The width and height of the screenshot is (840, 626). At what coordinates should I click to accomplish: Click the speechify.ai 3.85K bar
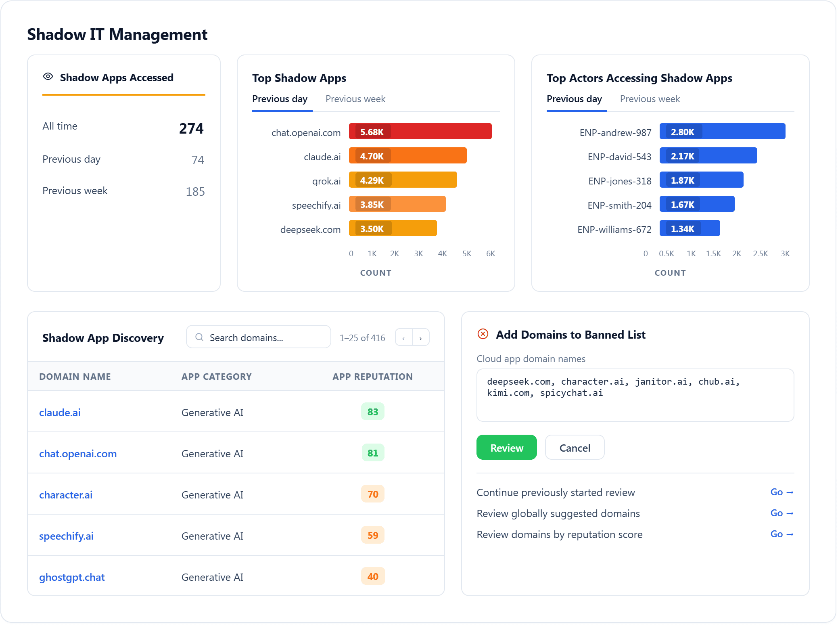pyautogui.click(x=397, y=204)
